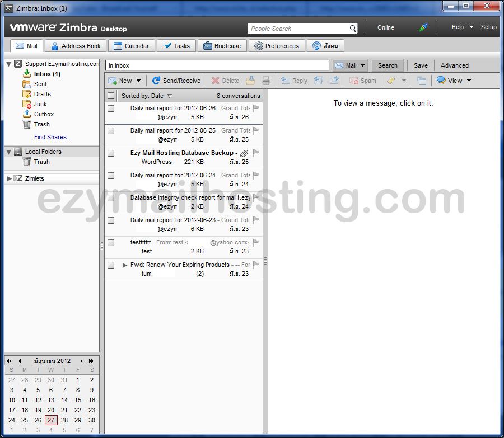The width and height of the screenshot is (504, 438).
Task: Open message in separate window icon
Action: click(x=421, y=81)
